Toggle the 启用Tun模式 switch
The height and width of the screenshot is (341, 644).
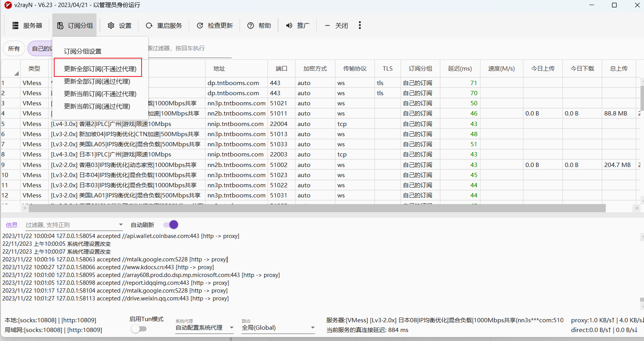coord(139,329)
